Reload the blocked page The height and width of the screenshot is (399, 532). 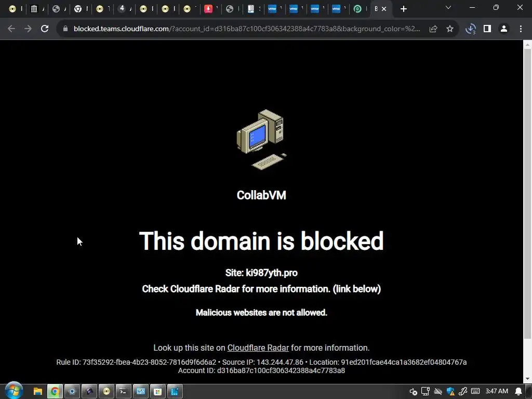45,29
